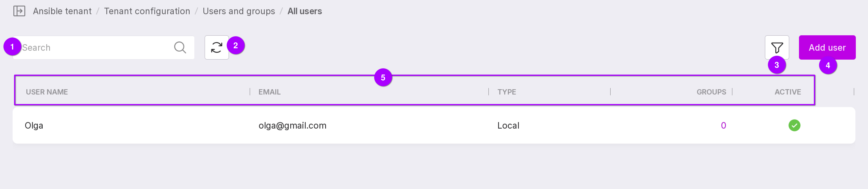Click the GROUPS column header

click(711, 92)
